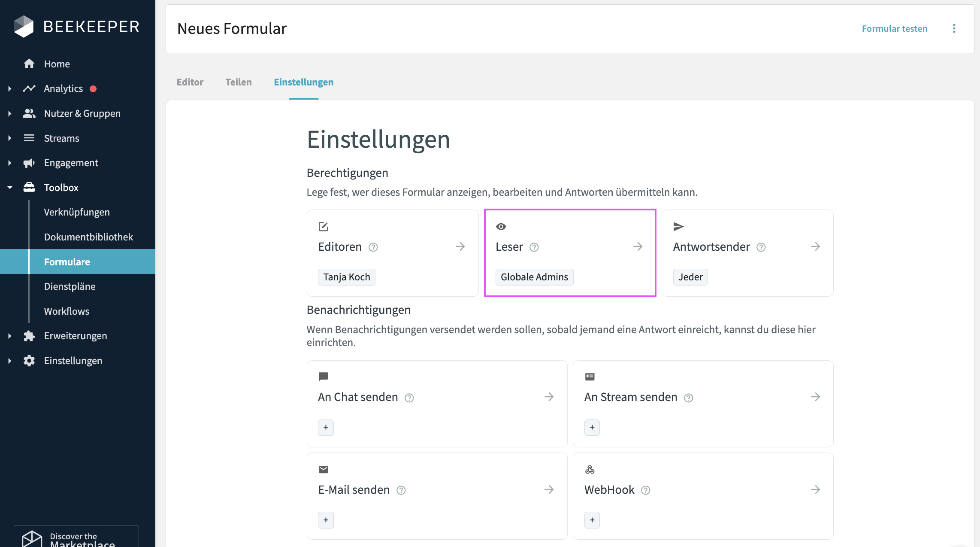This screenshot has height=547, width=980.
Task: Click the WebHook help question icon
Action: click(x=645, y=490)
